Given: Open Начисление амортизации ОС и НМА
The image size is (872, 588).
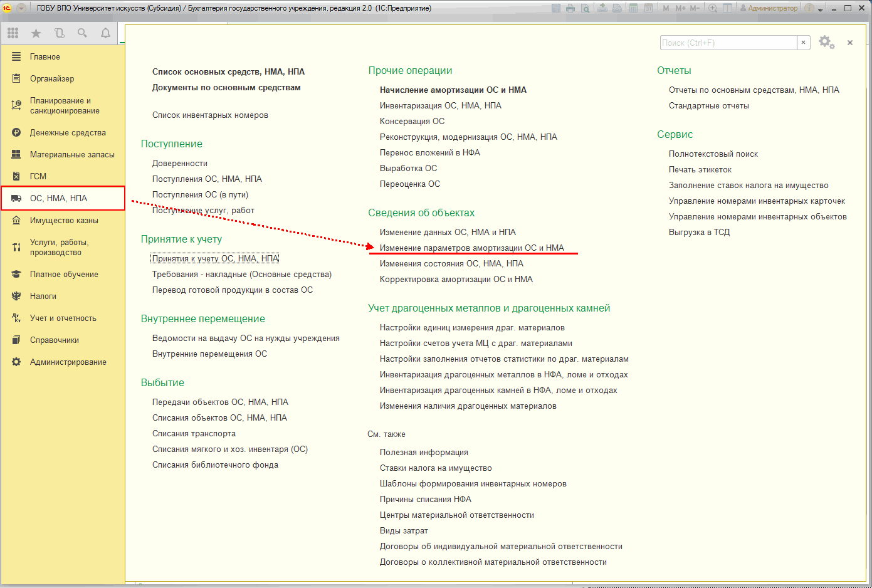Looking at the screenshot, I should tap(453, 90).
